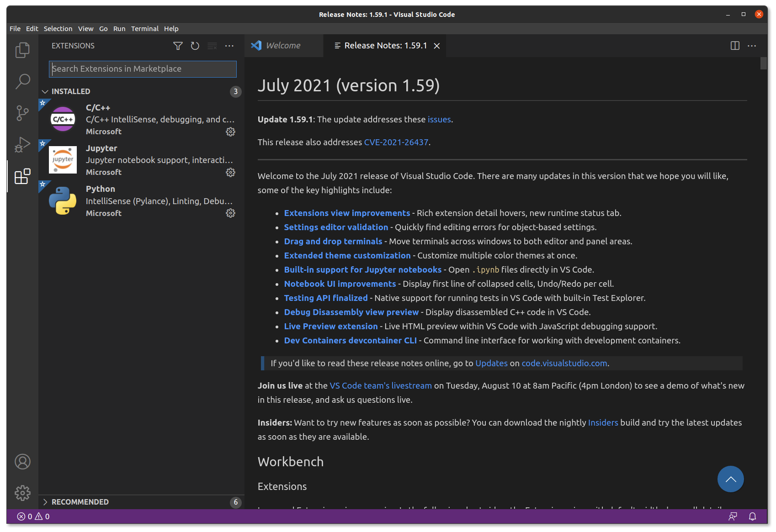Open VS Code team's livestream link
This screenshot has width=776, height=532.
(x=381, y=385)
